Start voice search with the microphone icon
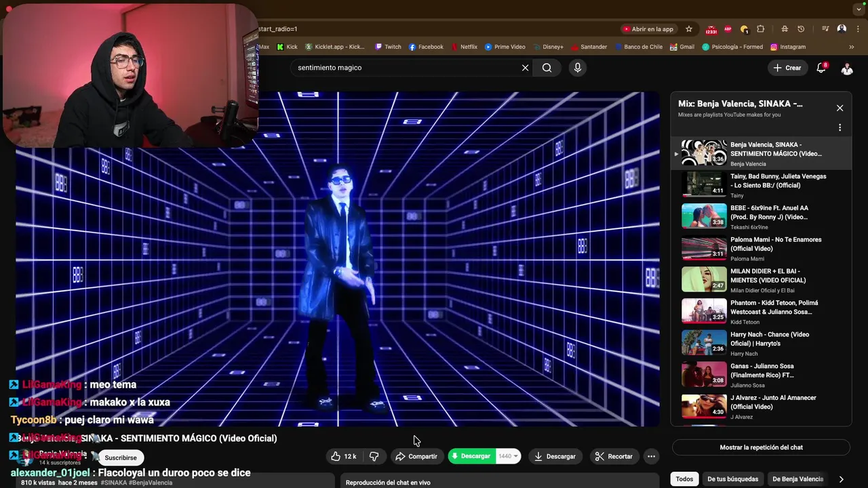The width and height of the screenshot is (868, 488). [x=578, y=68]
